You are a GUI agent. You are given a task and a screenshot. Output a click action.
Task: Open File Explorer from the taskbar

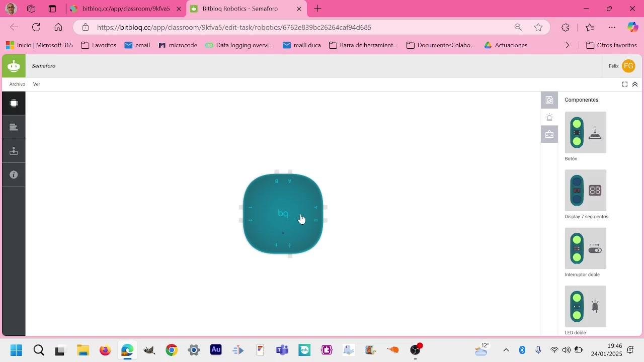pyautogui.click(x=83, y=350)
